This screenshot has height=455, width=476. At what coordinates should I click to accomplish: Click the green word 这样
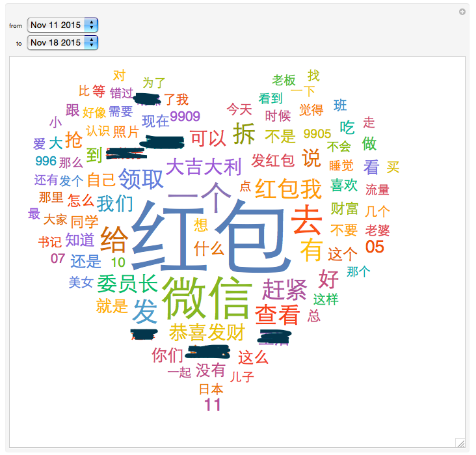pyautogui.click(x=326, y=299)
